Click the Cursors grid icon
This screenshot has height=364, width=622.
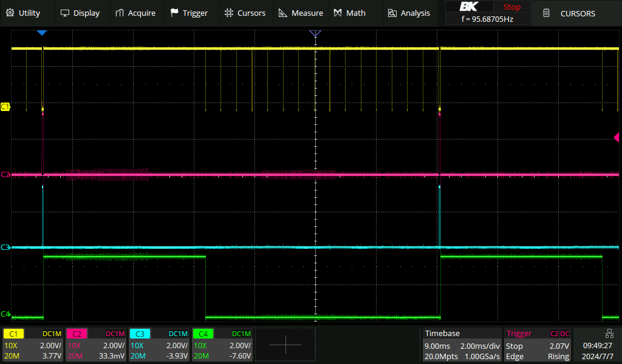click(229, 13)
